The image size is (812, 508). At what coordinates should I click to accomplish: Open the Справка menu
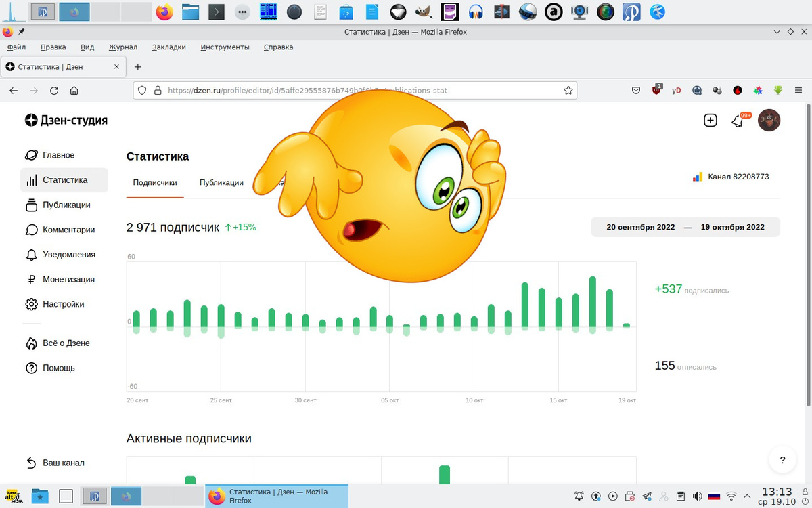pyautogui.click(x=278, y=47)
